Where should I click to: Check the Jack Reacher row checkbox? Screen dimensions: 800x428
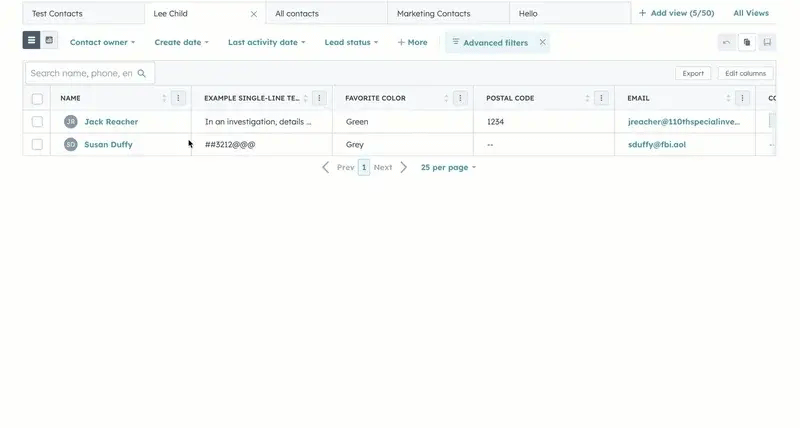click(x=37, y=121)
